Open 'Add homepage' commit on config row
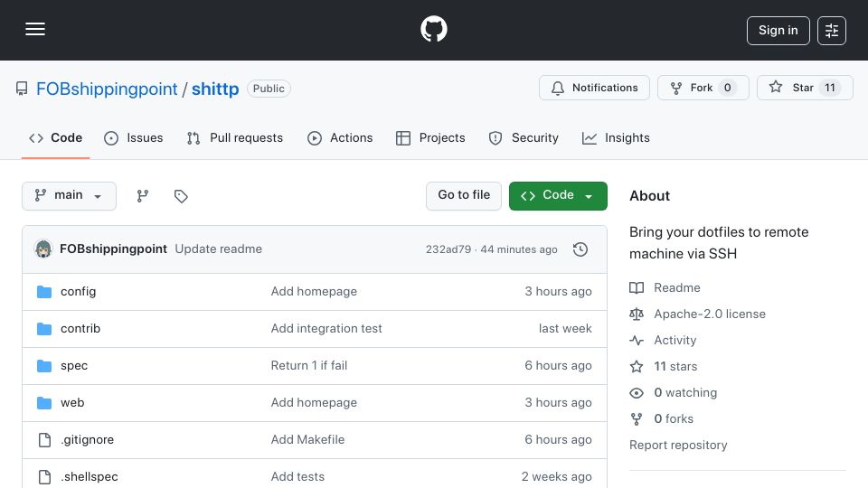The height and width of the screenshot is (488, 868). pos(314,292)
